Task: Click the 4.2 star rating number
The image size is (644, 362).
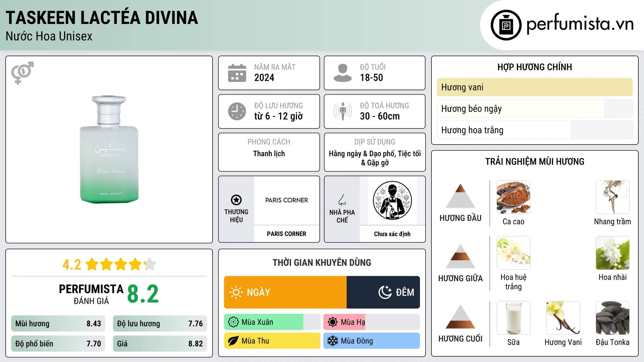Action: coord(72,265)
